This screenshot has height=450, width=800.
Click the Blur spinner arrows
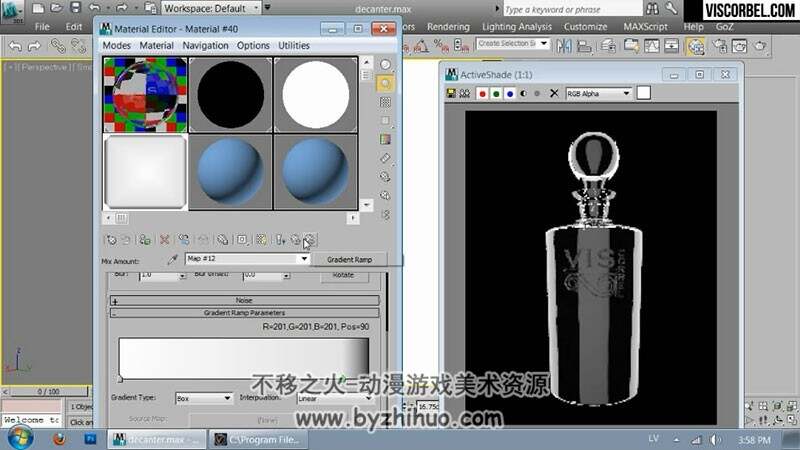click(x=183, y=276)
